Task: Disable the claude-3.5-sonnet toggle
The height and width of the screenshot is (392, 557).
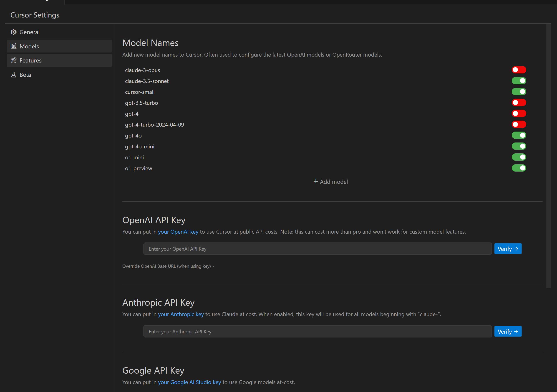Action: [x=519, y=81]
